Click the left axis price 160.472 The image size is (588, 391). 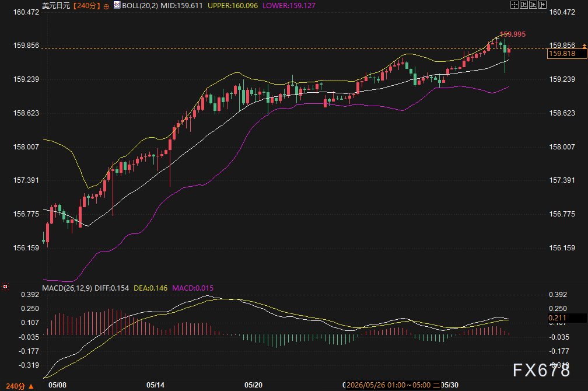coord(26,12)
